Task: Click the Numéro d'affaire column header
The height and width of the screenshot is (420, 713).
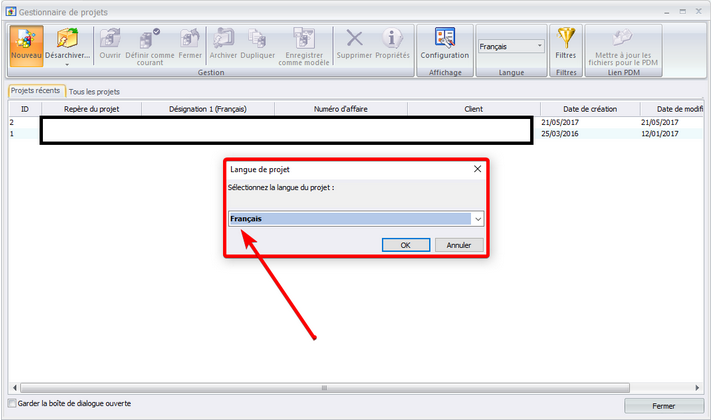Action: click(x=341, y=109)
